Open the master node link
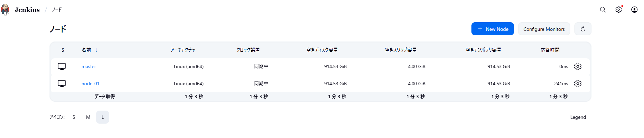644x138 pixels. tap(89, 66)
